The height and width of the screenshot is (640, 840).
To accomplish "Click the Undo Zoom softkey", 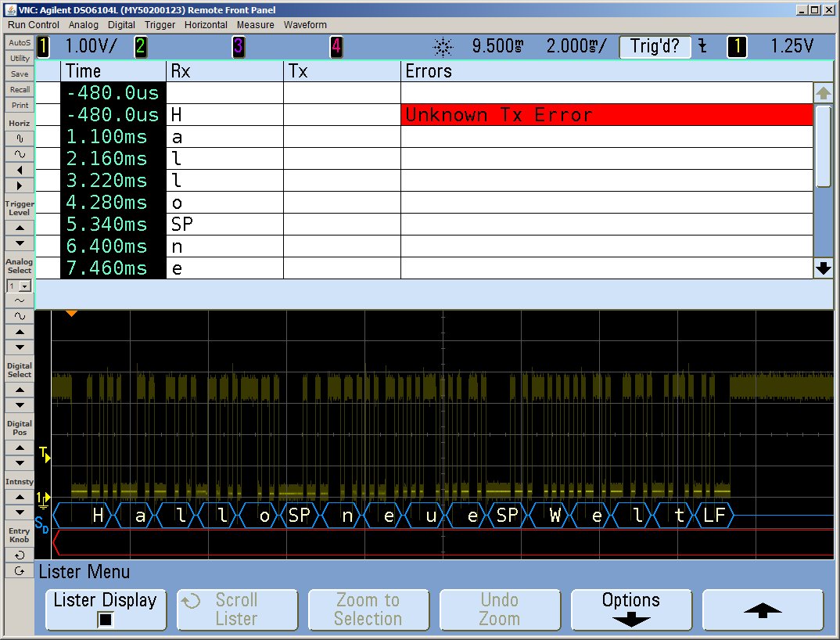I will click(500, 610).
